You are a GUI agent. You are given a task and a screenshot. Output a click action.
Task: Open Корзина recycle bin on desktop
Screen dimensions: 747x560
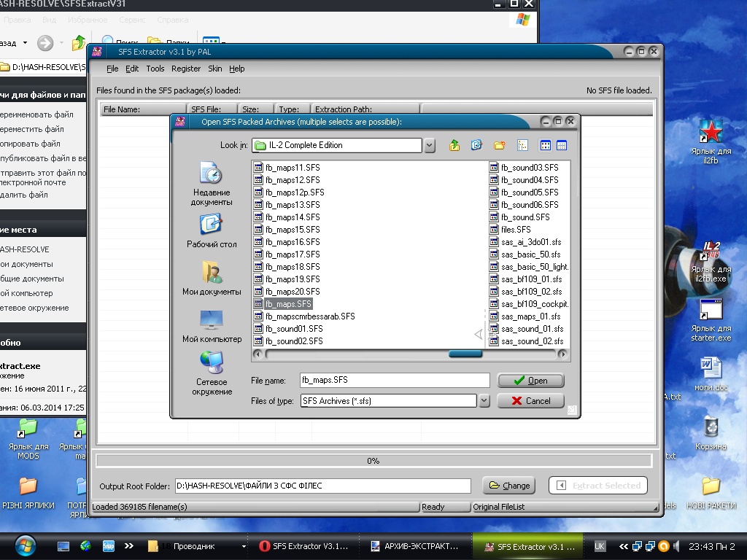click(711, 433)
